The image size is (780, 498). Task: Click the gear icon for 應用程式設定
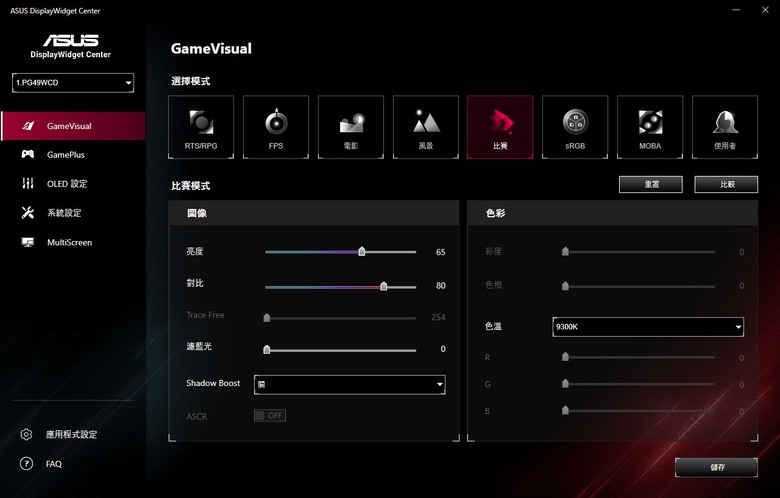pos(26,434)
